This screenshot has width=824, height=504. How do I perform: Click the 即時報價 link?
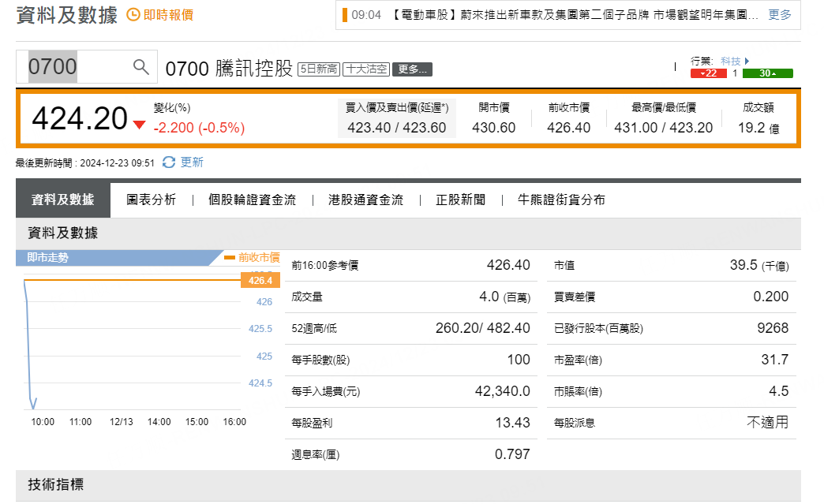point(168,15)
